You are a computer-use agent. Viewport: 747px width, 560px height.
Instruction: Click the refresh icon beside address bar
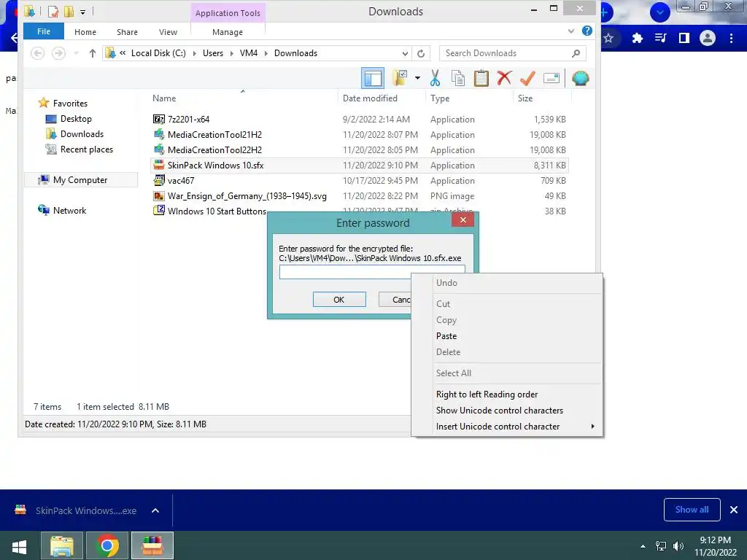[421, 53]
